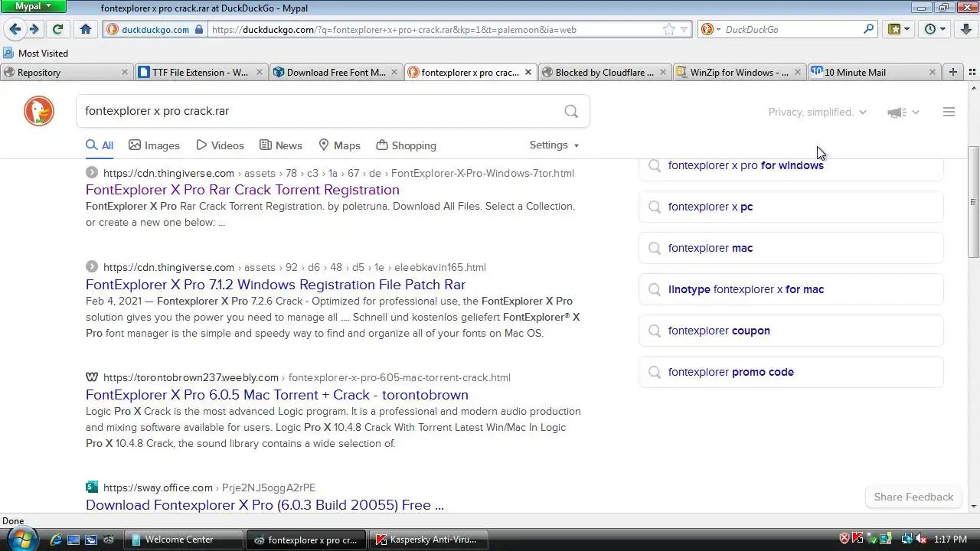
Task: Click the Share Feedback button
Action: pos(913,497)
